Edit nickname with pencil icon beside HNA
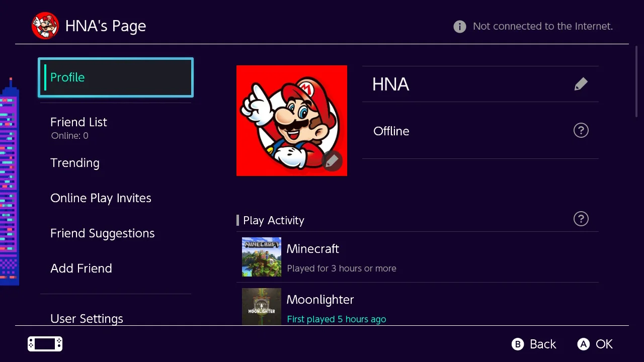 coord(581,84)
